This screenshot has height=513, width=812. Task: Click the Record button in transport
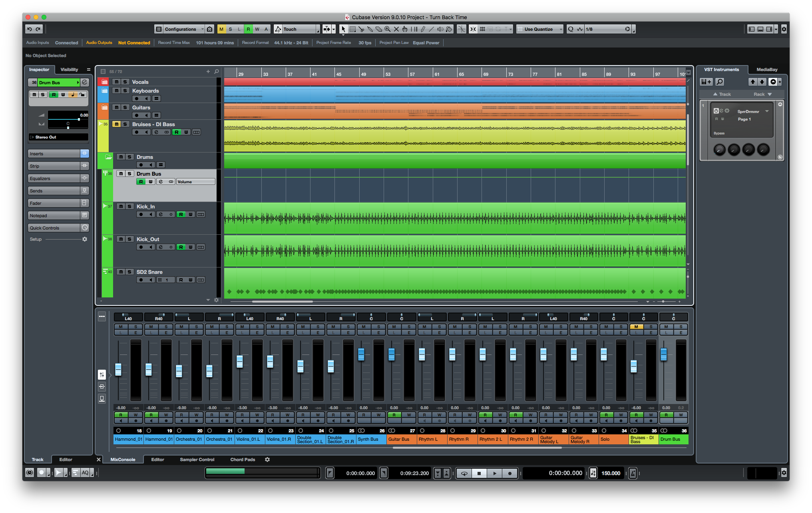(509, 473)
